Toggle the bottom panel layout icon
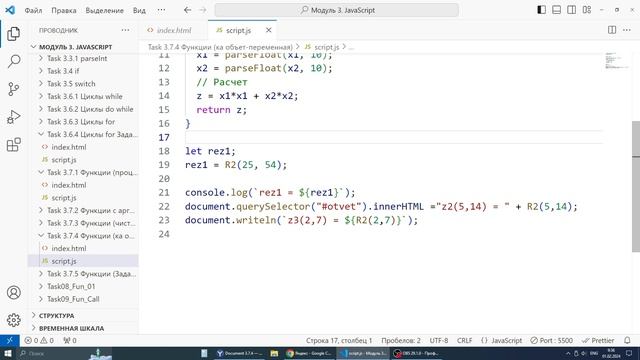Viewport: 640px width, 360px height. 556,10
